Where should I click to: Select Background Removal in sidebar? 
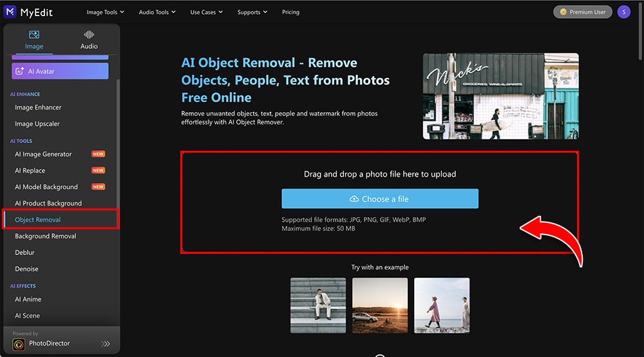46,236
